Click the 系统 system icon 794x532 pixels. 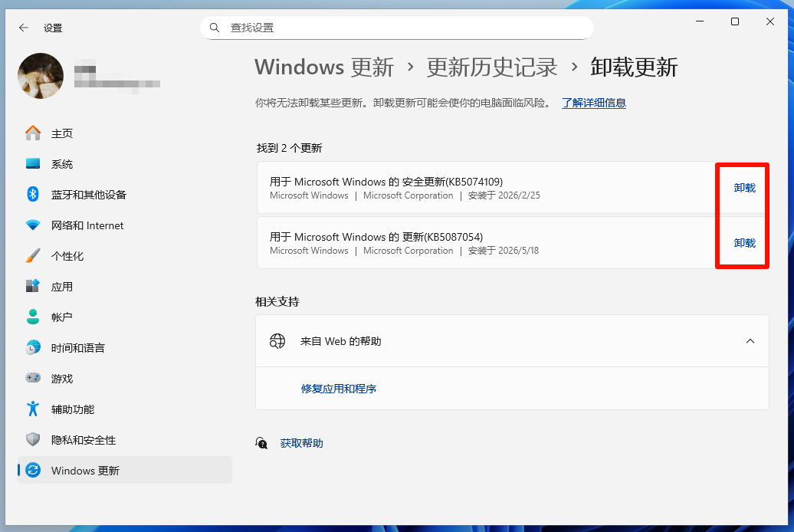[x=33, y=163]
